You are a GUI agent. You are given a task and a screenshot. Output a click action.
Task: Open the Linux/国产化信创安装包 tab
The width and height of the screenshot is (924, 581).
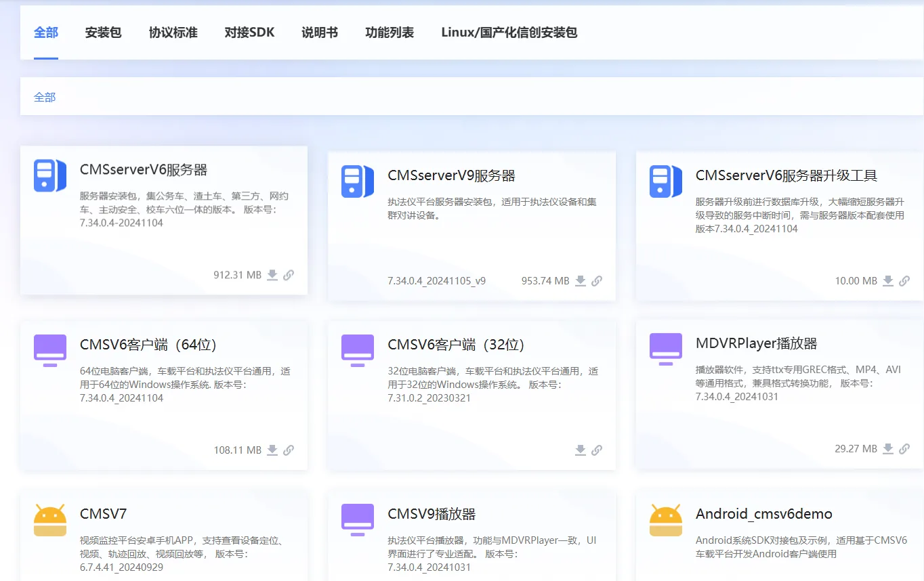[x=509, y=33]
